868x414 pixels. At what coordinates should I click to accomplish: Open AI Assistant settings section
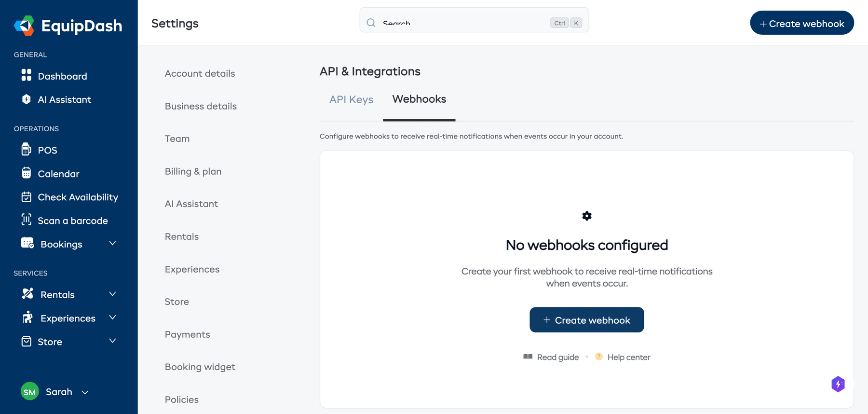(191, 204)
